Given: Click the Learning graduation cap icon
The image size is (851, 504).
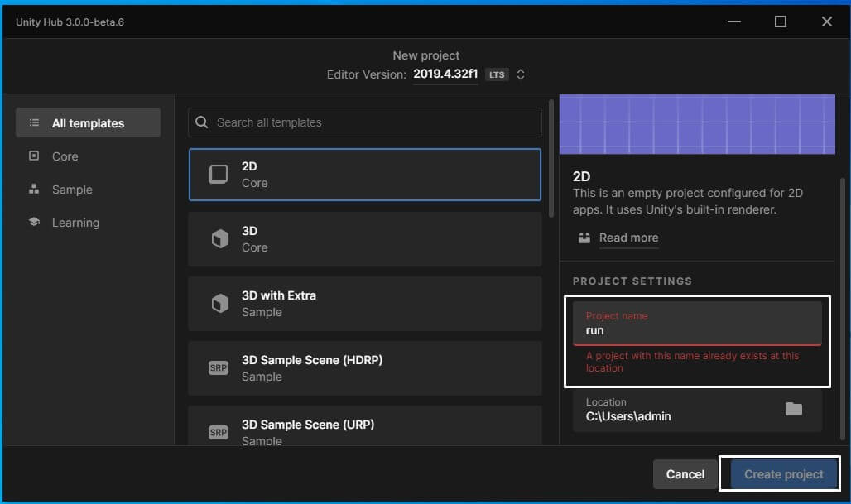Looking at the screenshot, I should pos(34,222).
